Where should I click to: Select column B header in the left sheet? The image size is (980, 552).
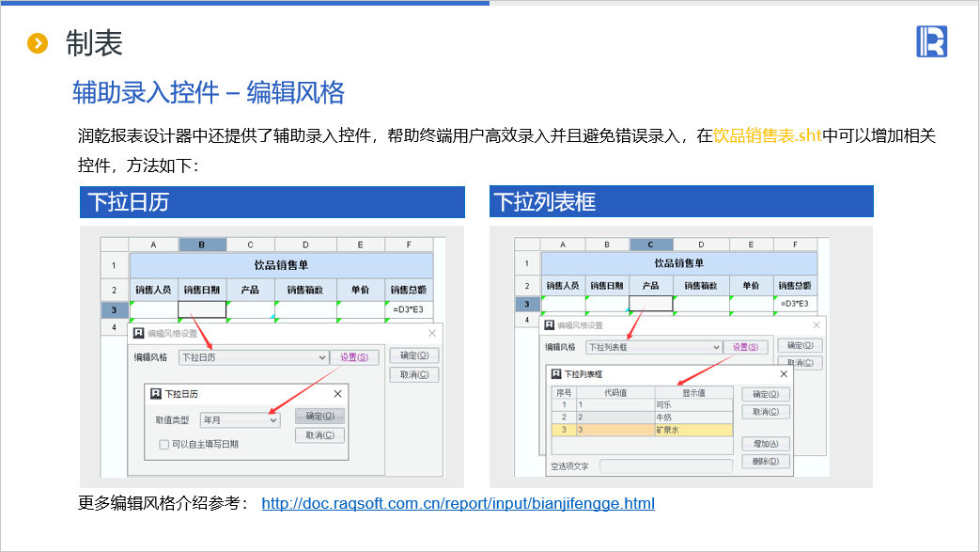pyautogui.click(x=202, y=244)
